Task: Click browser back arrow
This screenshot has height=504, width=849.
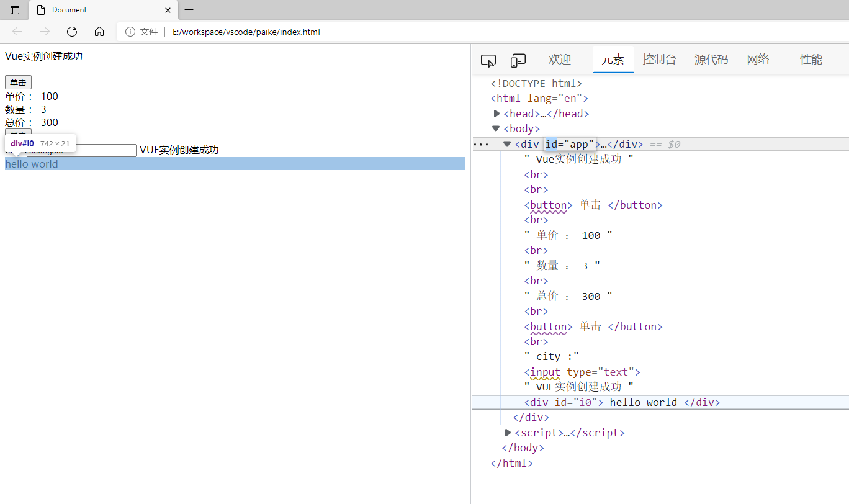Action: click(17, 32)
